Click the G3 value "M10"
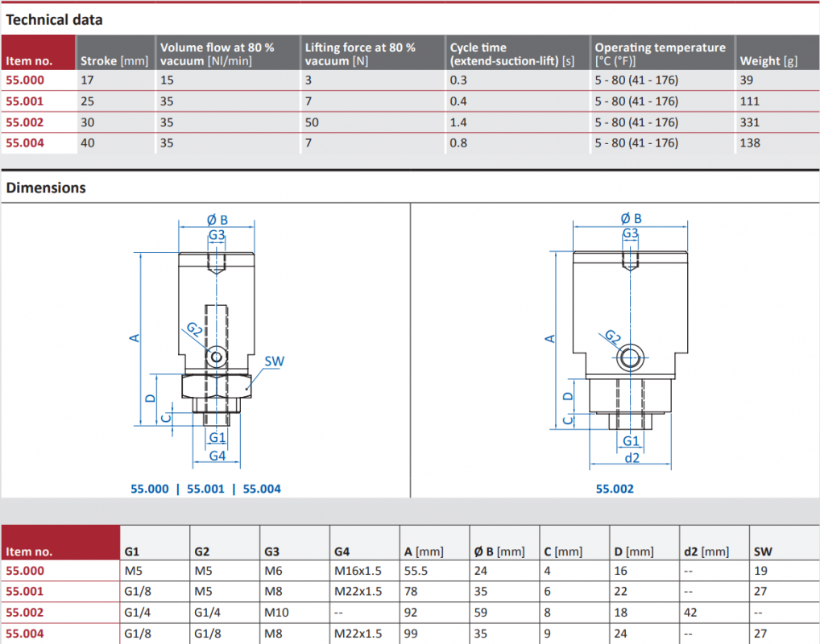The width and height of the screenshot is (820, 644). (x=276, y=612)
